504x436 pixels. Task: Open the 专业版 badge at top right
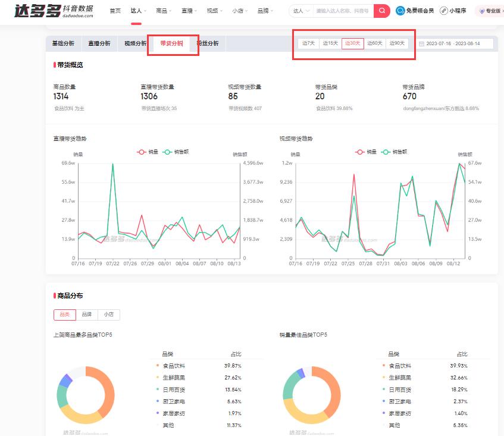coord(489,11)
